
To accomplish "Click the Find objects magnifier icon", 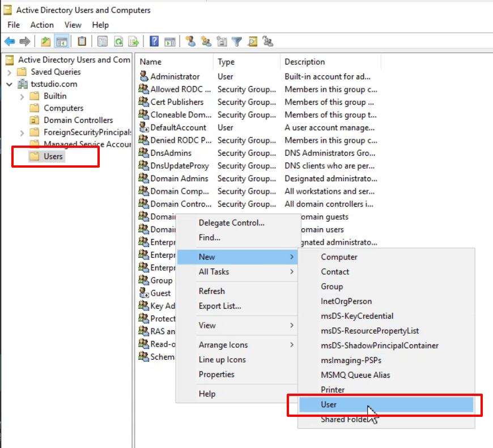I will tap(253, 41).
